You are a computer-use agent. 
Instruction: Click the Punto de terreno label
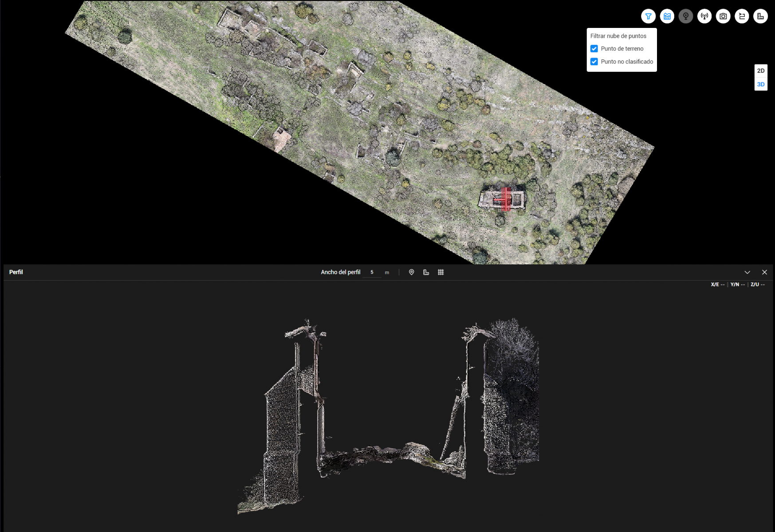pyautogui.click(x=622, y=49)
